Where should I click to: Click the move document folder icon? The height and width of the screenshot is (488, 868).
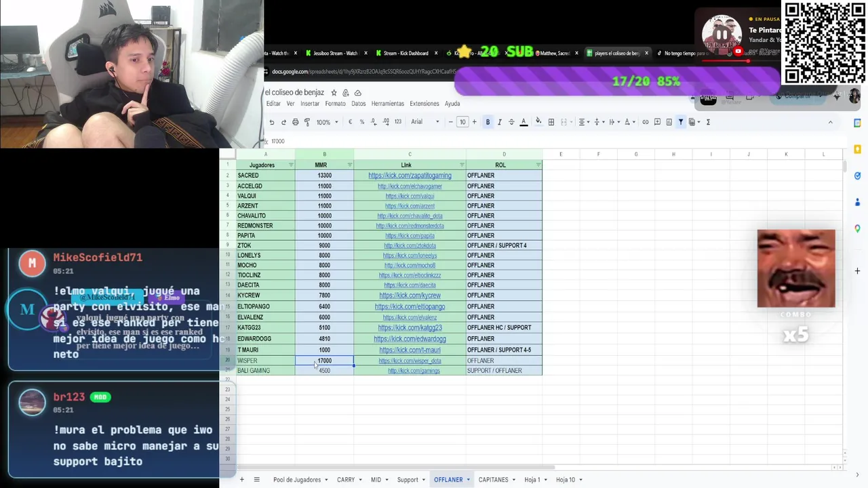pos(346,93)
